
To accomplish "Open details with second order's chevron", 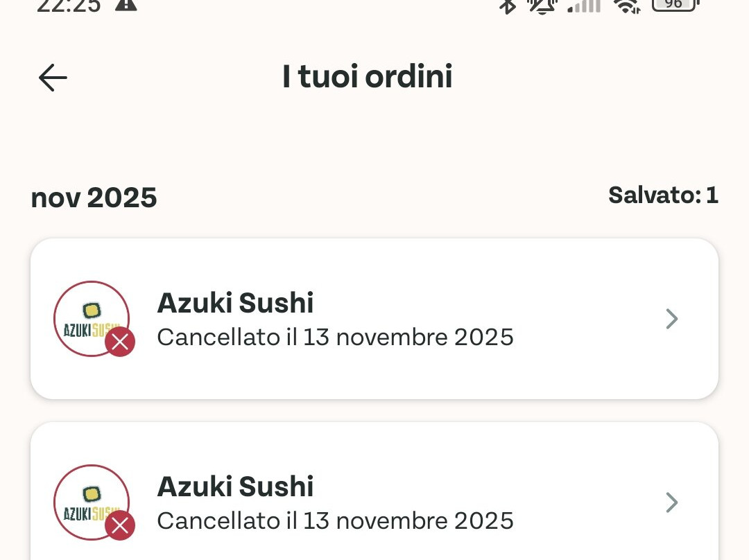I will [x=671, y=502].
